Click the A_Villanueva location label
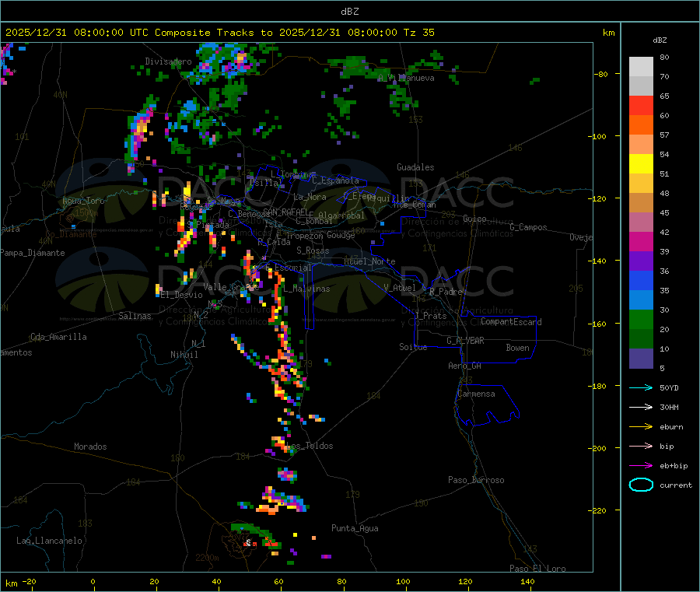Image resolution: width=700 pixels, height=592 pixels. coord(406,78)
